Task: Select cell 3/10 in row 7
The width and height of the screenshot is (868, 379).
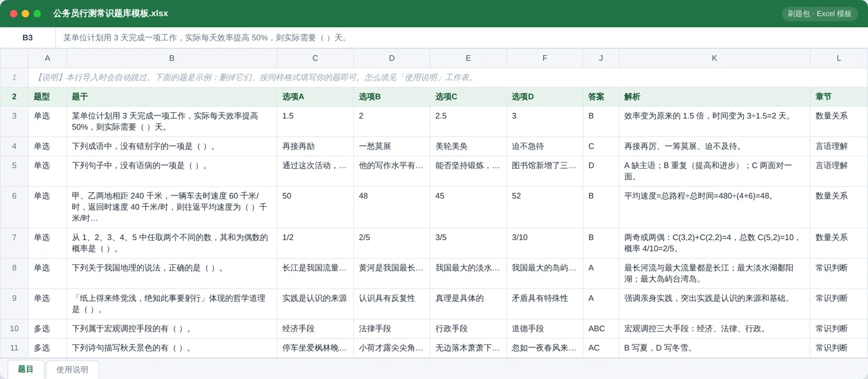Action: [x=545, y=243]
